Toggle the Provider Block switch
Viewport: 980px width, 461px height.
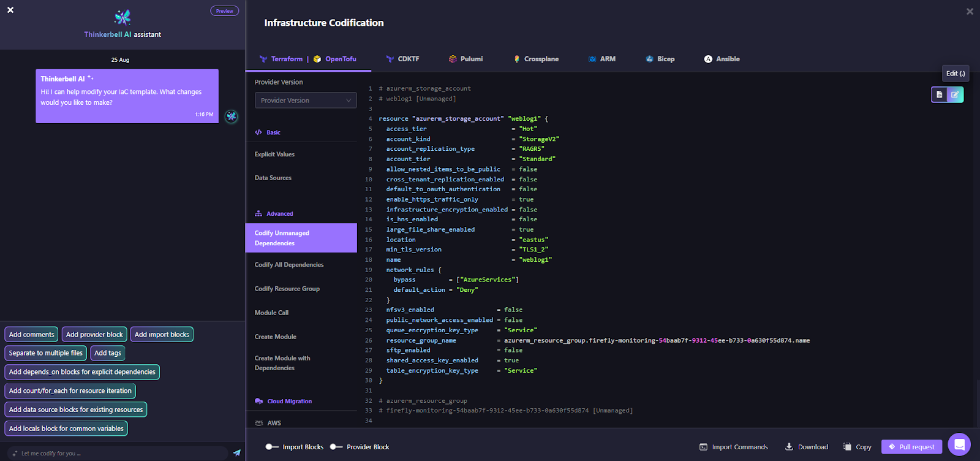pyautogui.click(x=336, y=447)
